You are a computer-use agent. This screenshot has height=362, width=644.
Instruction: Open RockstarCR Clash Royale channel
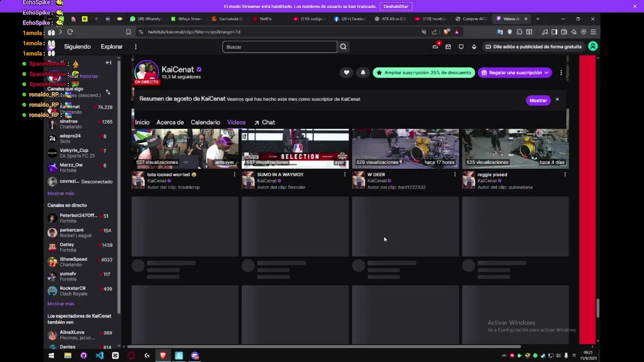click(80, 291)
